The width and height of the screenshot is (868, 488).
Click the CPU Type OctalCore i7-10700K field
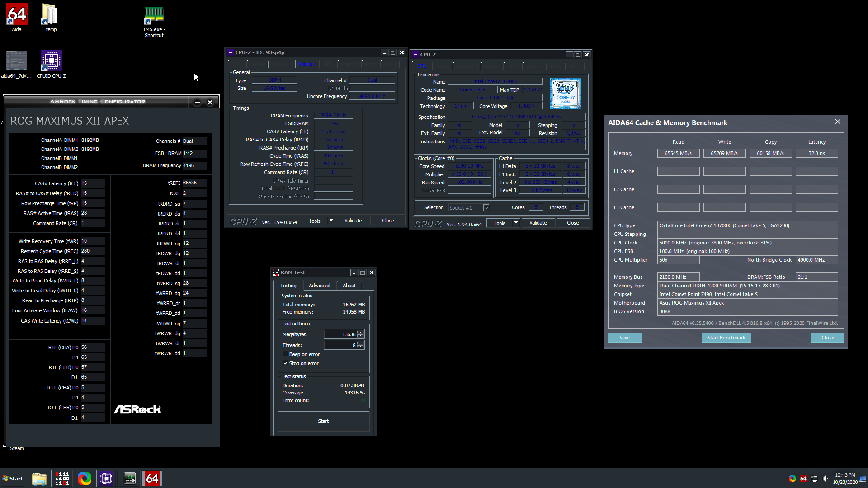pos(747,225)
